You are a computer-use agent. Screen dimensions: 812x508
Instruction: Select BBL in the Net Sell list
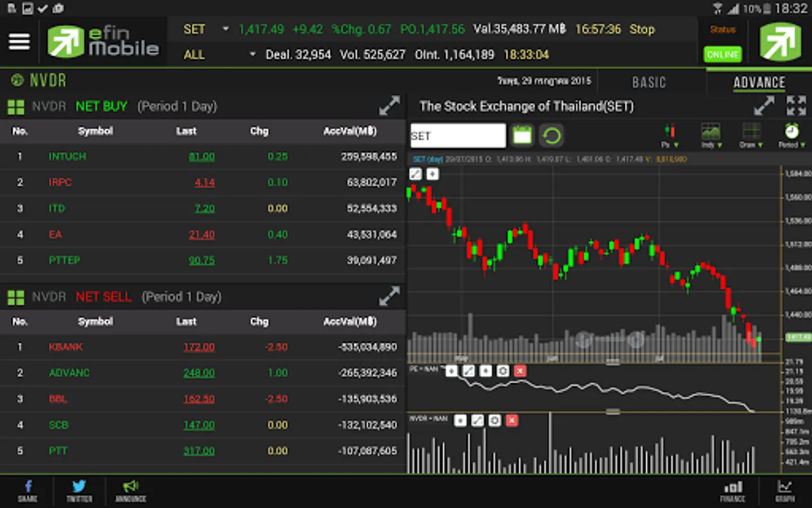58,398
